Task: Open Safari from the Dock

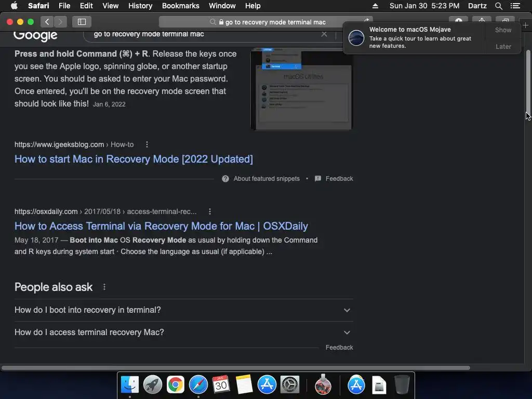Action: click(x=198, y=385)
